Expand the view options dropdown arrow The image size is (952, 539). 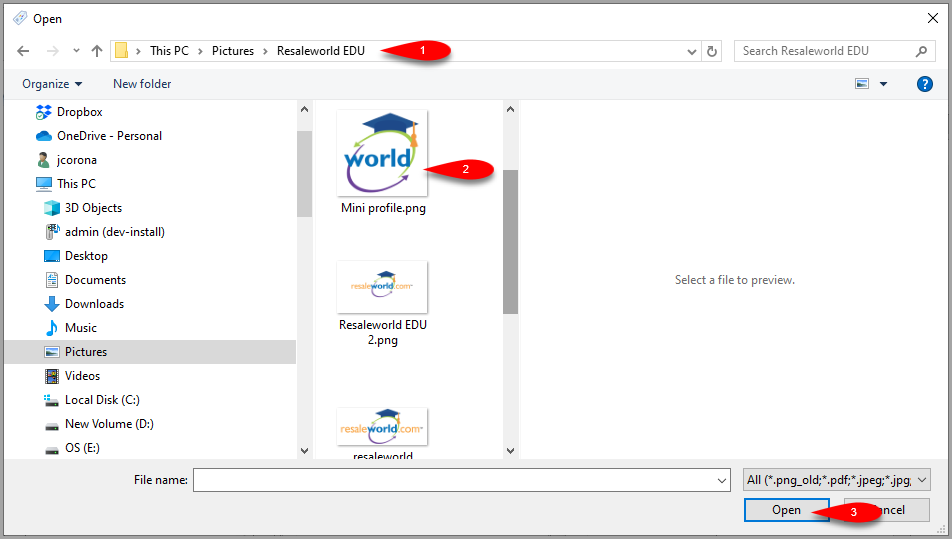pos(883,84)
